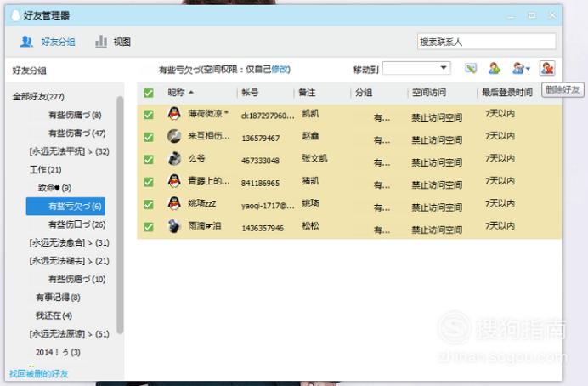Click account number 841186965

click(261, 184)
